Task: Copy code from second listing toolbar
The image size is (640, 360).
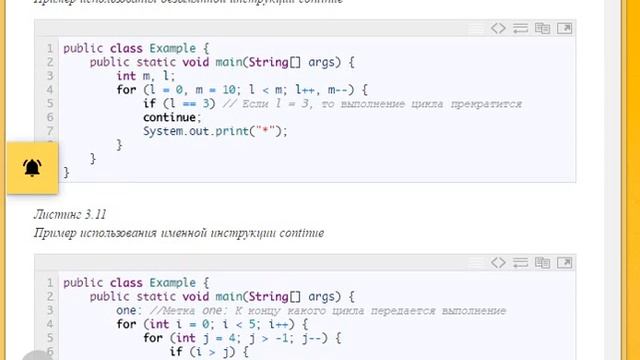Action: (542, 262)
